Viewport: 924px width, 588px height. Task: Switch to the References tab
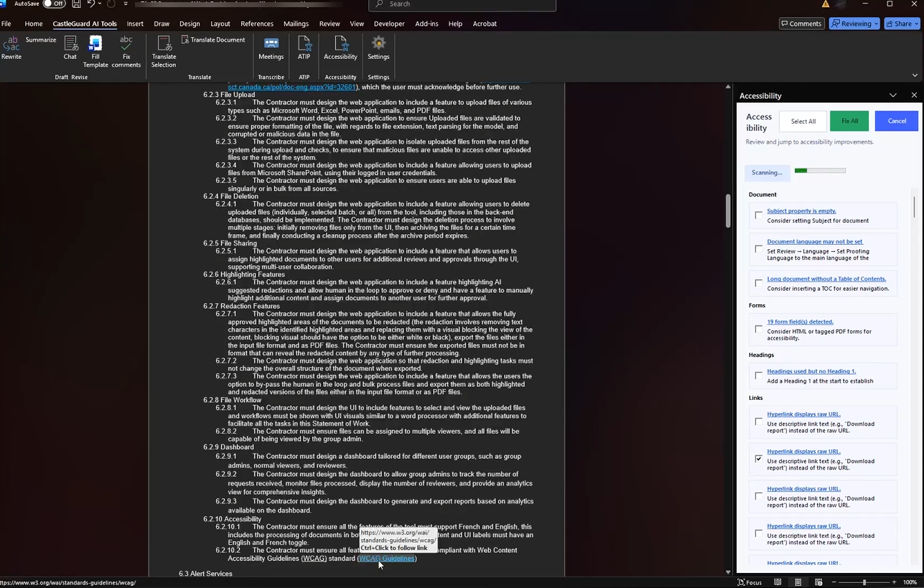click(256, 24)
